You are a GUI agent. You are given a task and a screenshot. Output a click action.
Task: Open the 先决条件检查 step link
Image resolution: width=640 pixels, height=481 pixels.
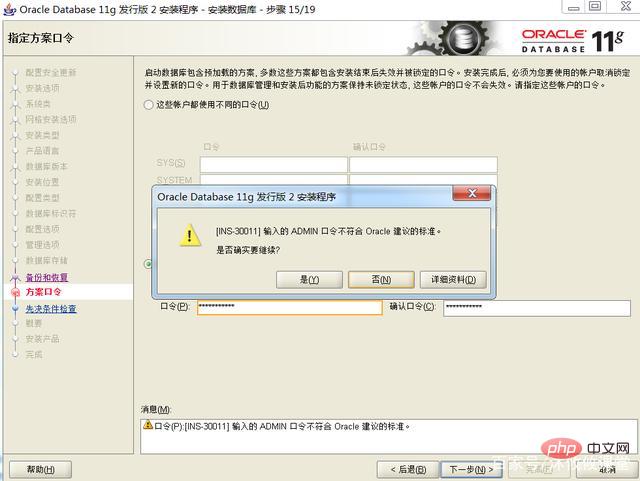coord(51,309)
